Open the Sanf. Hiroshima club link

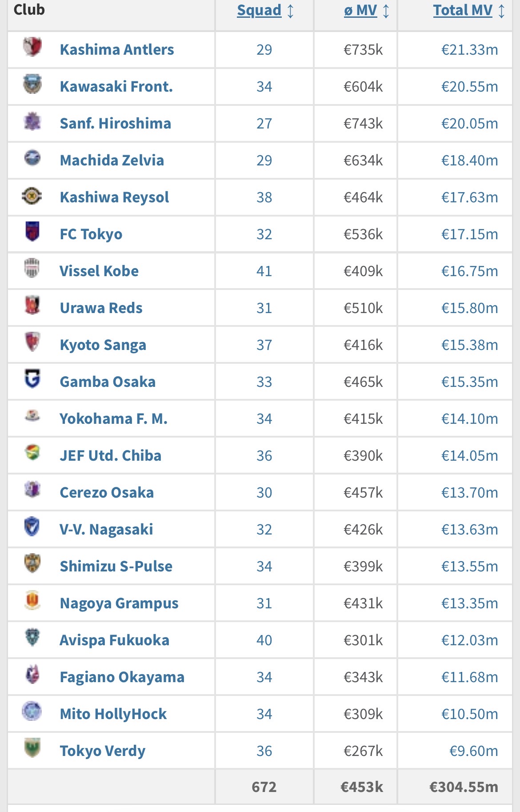(x=115, y=124)
